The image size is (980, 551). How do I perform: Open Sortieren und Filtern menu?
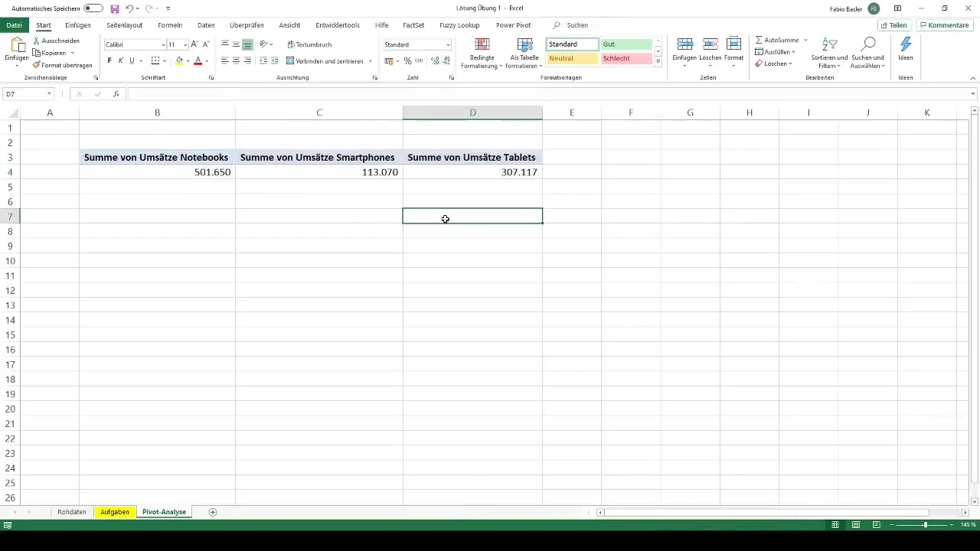[829, 52]
